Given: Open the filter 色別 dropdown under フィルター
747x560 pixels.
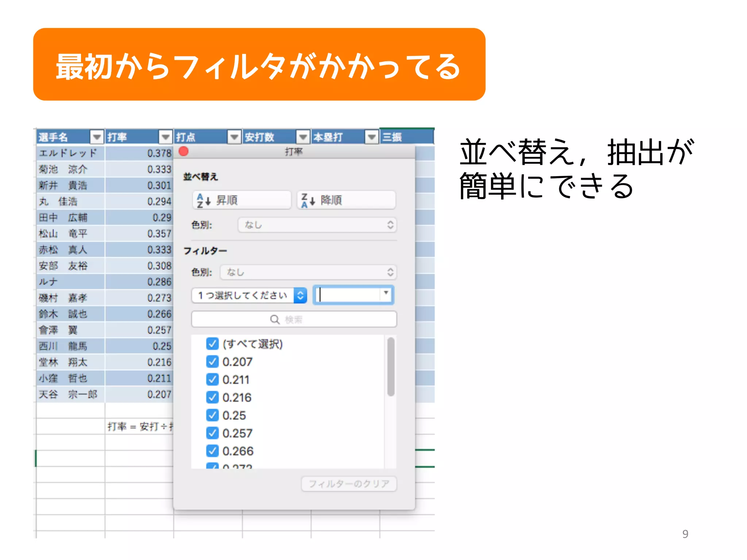Looking at the screenshot, I should click(x=308, y=272).
